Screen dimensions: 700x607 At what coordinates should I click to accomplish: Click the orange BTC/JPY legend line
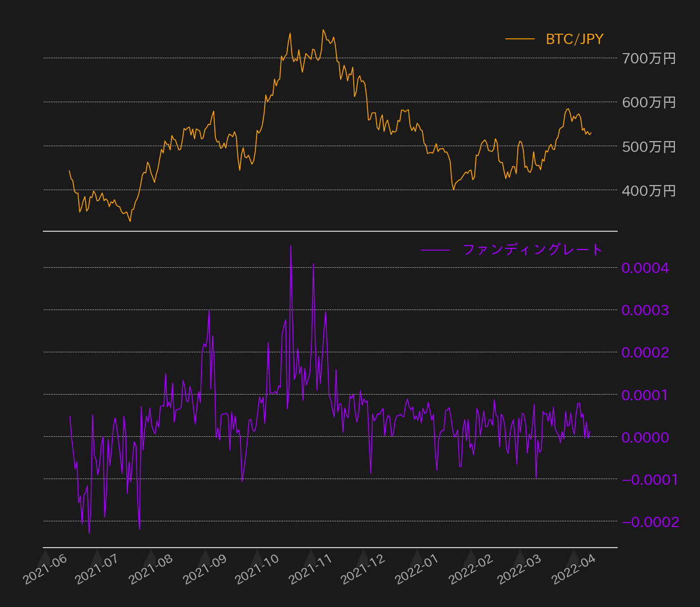coord(519,39)
